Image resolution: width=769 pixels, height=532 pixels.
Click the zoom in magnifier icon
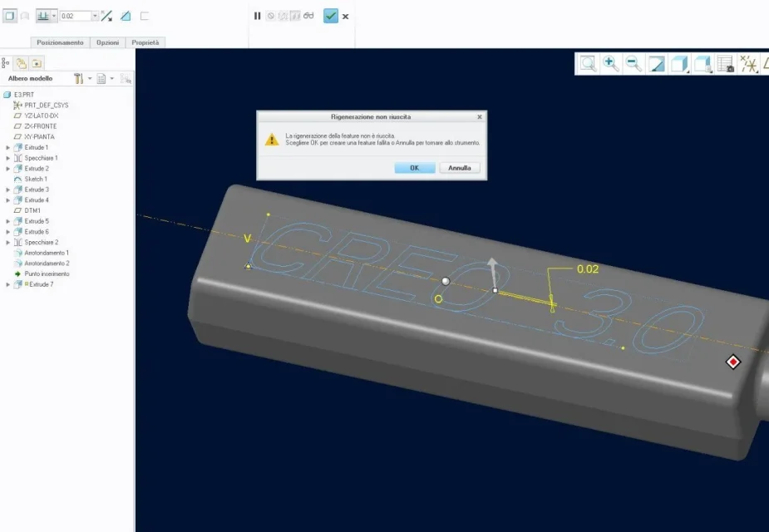pyautogui.click(x=610, y=64)
